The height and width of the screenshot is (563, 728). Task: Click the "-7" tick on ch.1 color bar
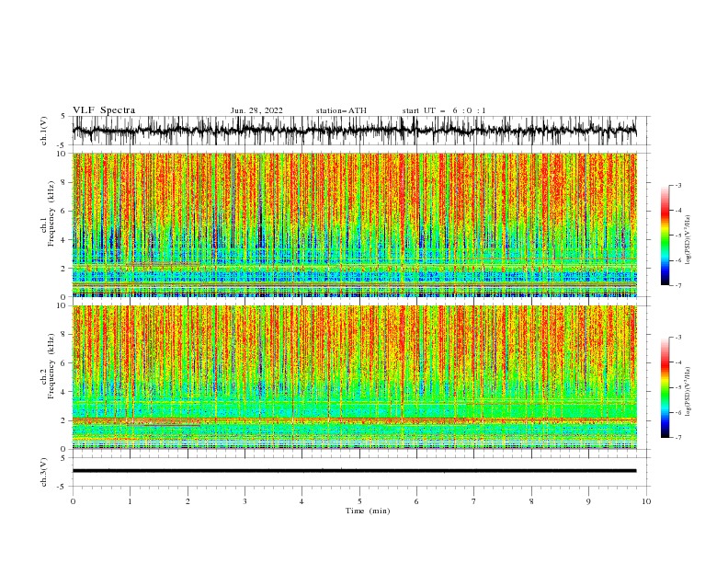coord(678,286)
